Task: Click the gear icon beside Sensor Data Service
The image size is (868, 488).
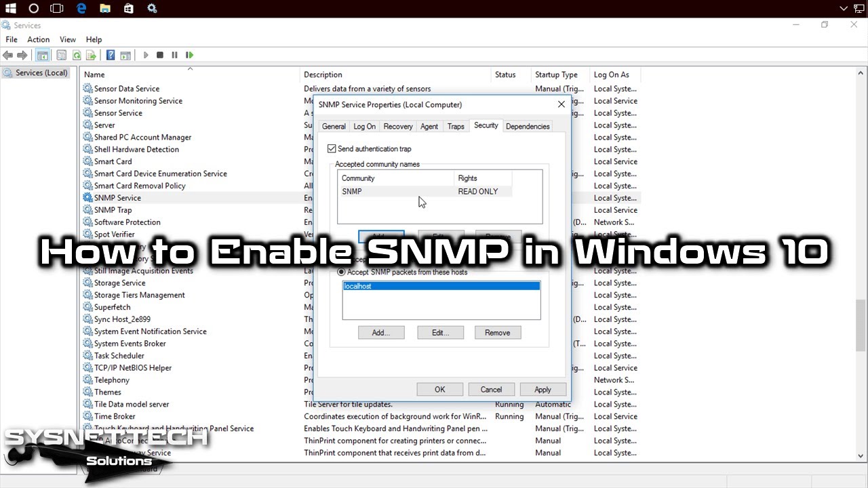Action: 87,89
